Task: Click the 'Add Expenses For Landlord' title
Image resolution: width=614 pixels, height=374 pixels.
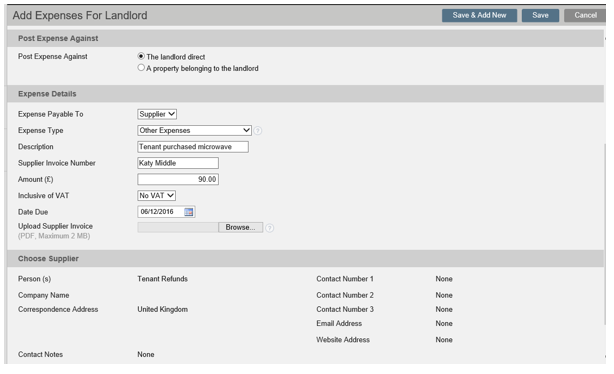Action: (x=80, y=15)
